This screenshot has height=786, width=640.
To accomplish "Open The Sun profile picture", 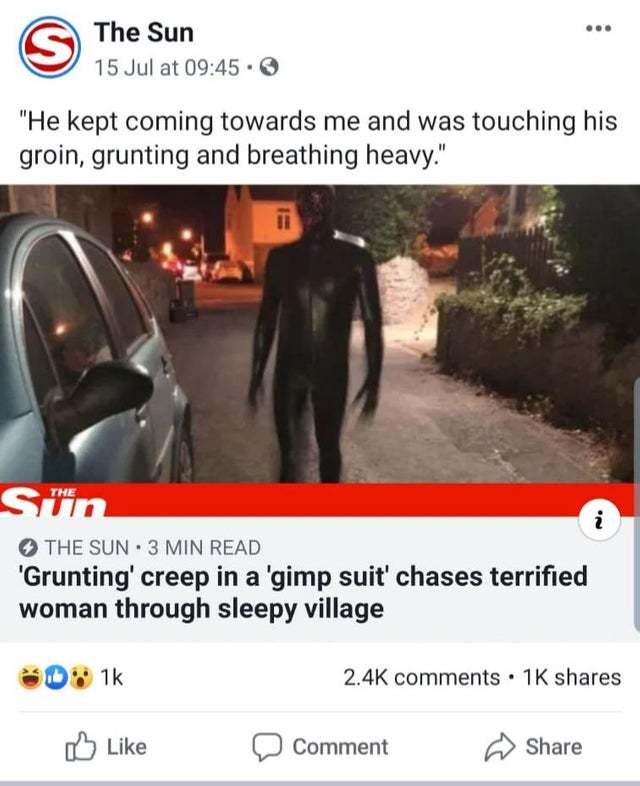I will tap(50, 47).
